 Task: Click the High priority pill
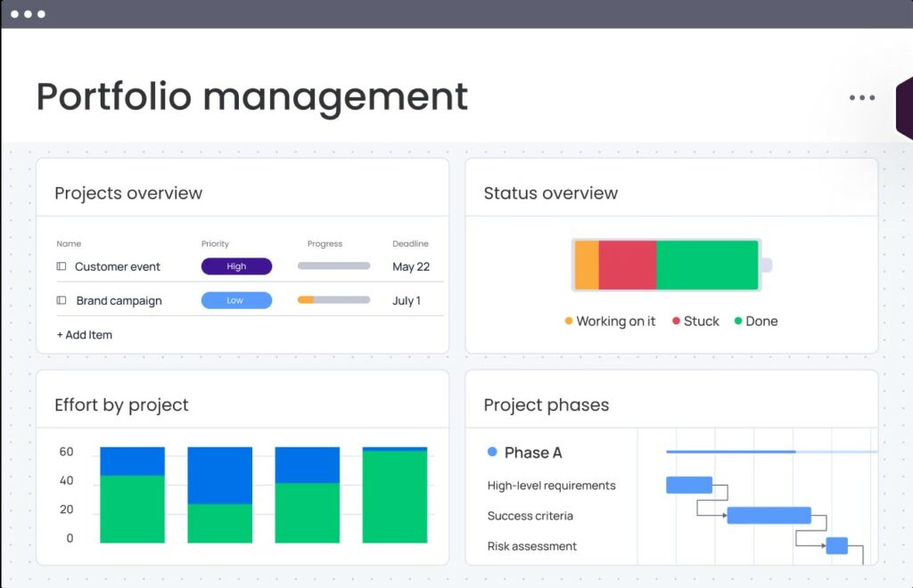[236, 266]
